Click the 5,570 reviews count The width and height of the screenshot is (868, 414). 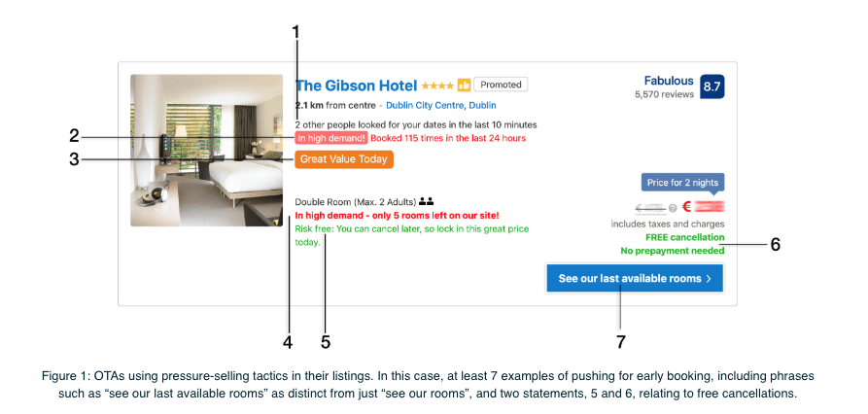[664, 94]
